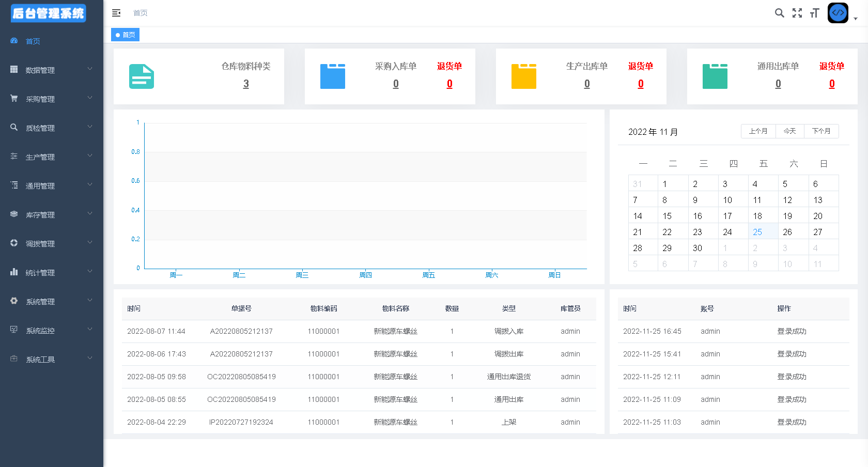Click the 通用管理 list icon

[14, 185]
